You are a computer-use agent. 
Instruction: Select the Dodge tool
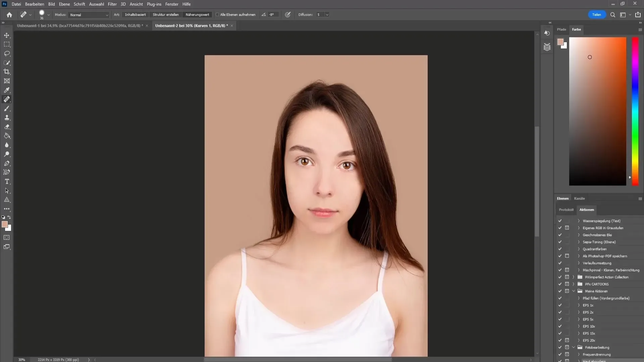(x=7, y=154)
